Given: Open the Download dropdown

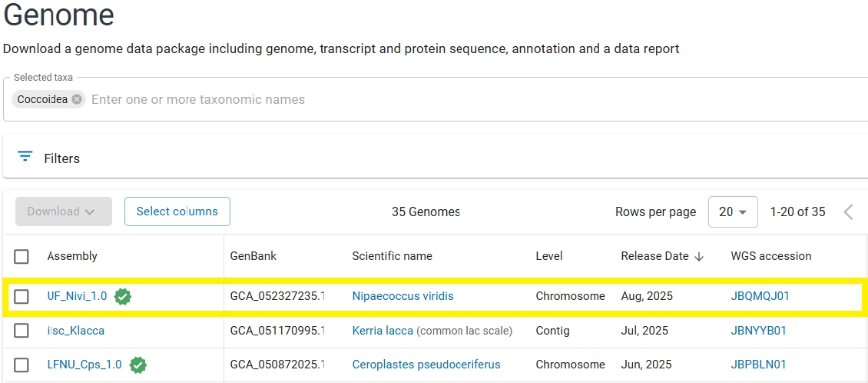Looking at the screenshot, I should (63, 211).
